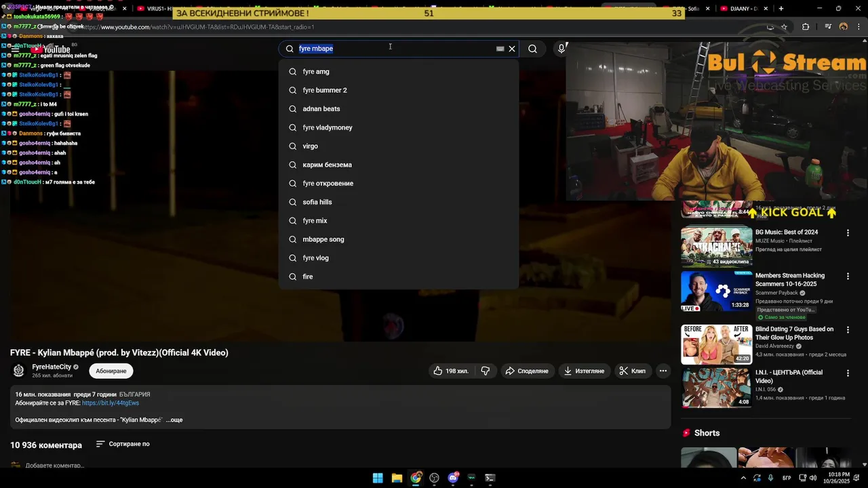Screen dimensions: 868x488
Task: Open options for 'BG Music: Best of 2024'
Action: click(x=848, y=233)
